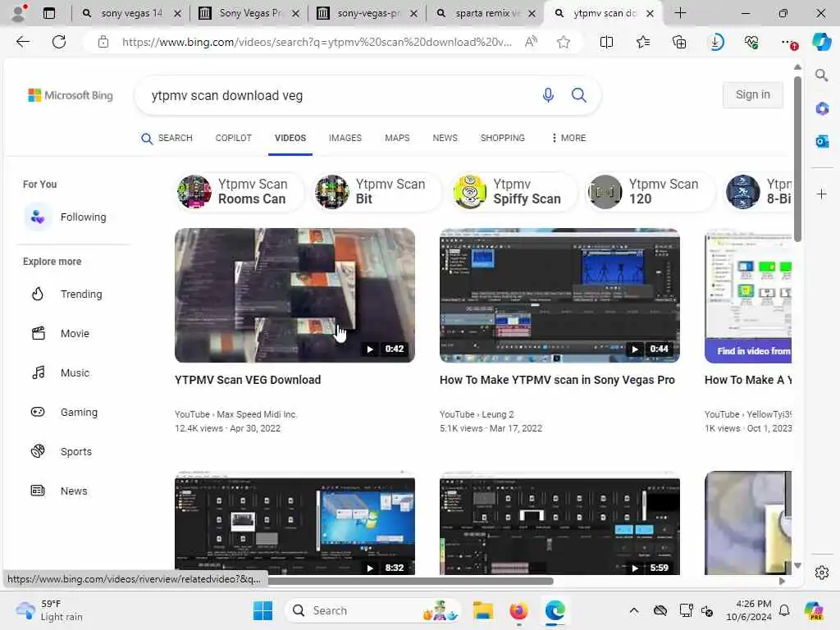Open How To Make YTPMV scan in Sony Vegas Pro title
840x630 pixels.
tap(557, 380)
